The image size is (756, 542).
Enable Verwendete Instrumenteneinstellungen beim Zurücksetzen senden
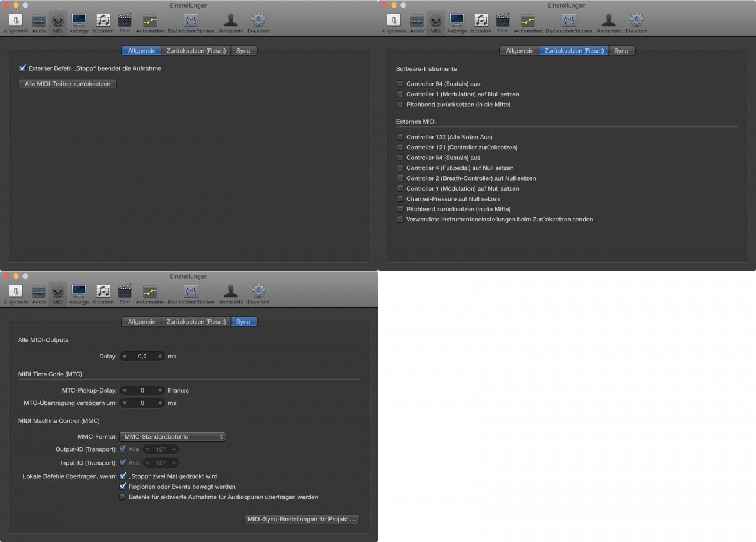[400, 220]
